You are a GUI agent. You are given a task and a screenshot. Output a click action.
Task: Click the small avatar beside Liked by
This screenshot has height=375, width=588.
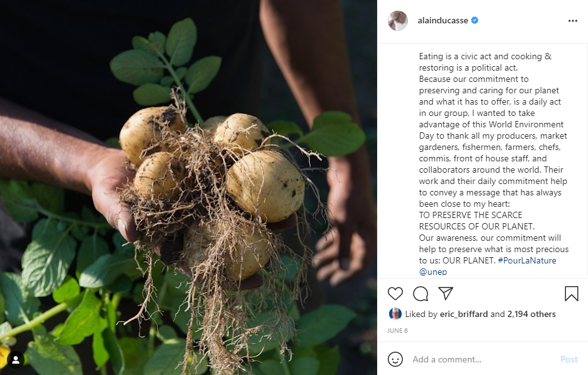[x=395, y=314]
